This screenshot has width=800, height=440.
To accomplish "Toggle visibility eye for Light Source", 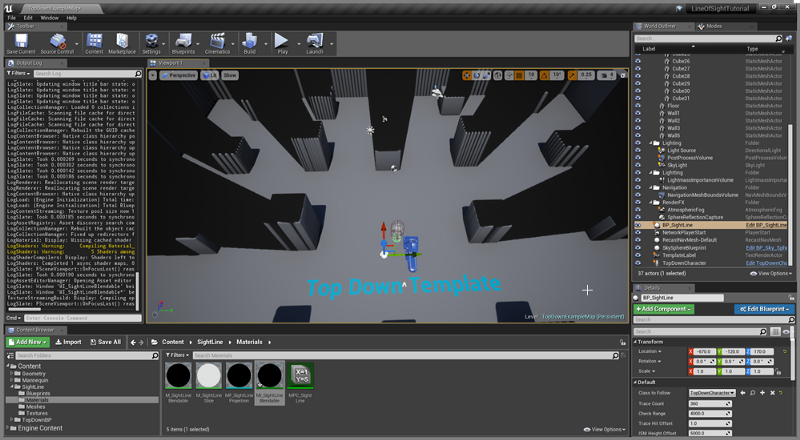I will click(x=638, y=150).
